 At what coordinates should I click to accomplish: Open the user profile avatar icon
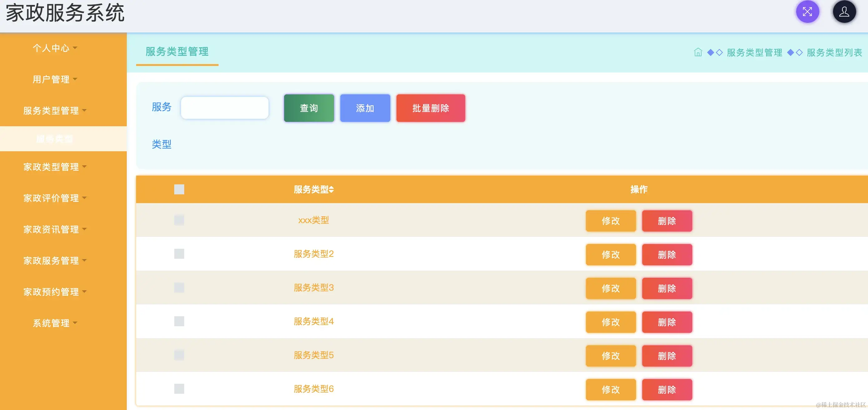(844, 12)
